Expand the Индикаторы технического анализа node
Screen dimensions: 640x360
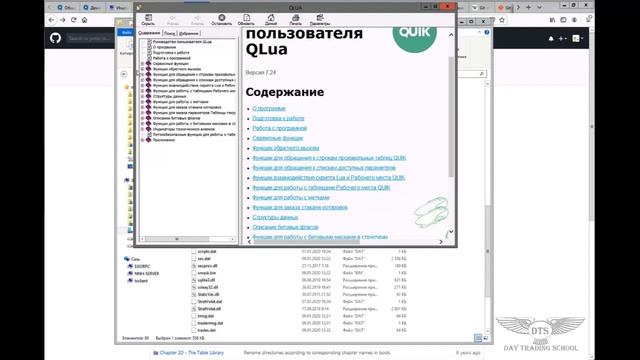point(142,129)
